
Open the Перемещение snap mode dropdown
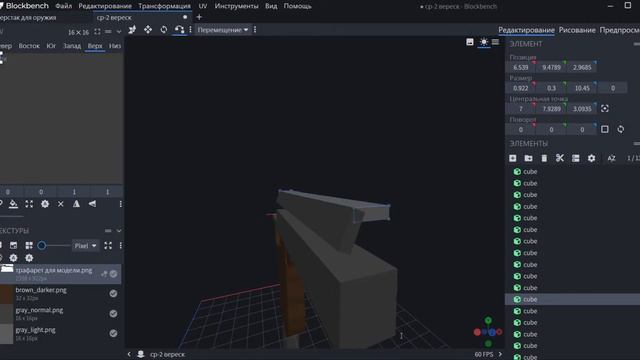point(222,30)
